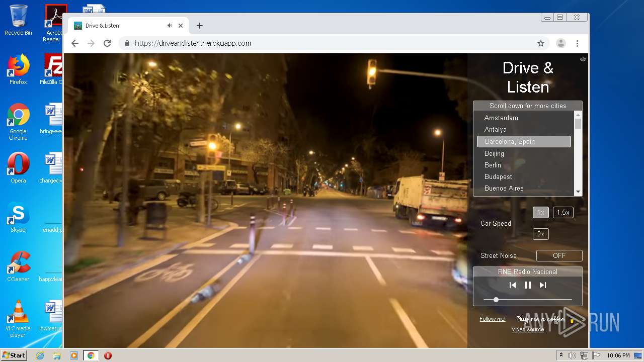Mute tab via speaker icon

click(170, 26)
